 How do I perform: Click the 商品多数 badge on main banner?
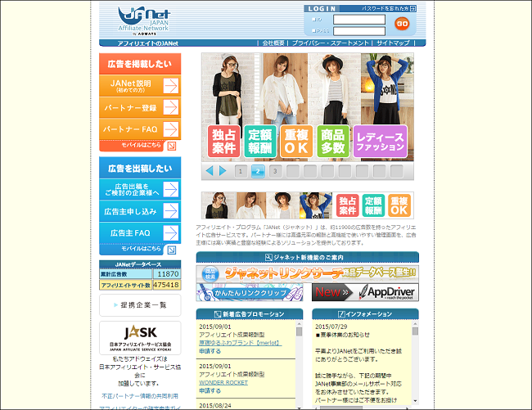coord(333,142)
